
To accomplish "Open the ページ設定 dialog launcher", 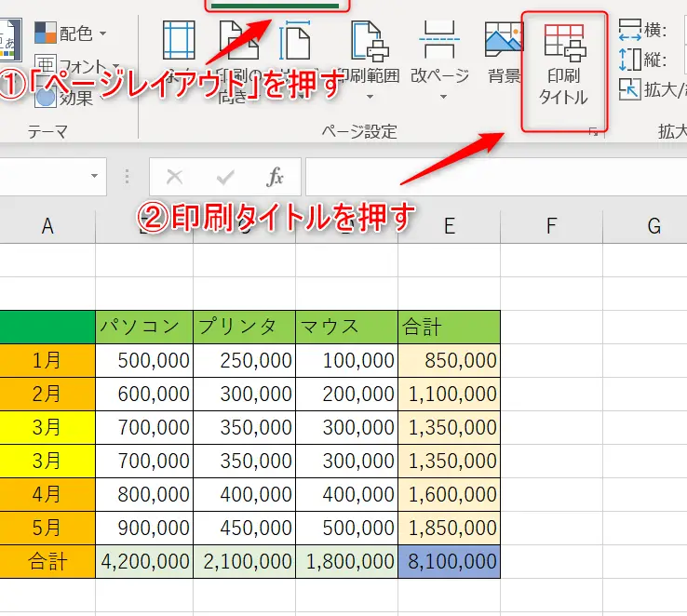I will (593, 131).
